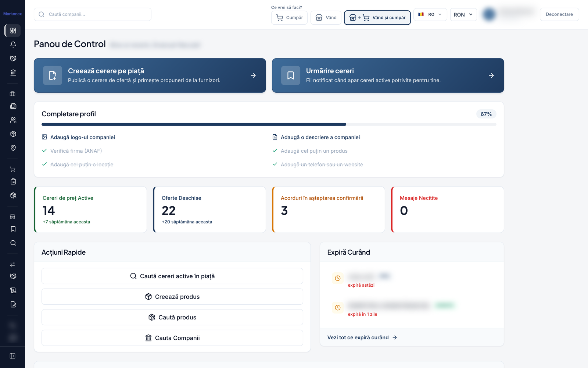Select the Vând mode
Viewport: 588px width, 368px height.
(326, 18)
